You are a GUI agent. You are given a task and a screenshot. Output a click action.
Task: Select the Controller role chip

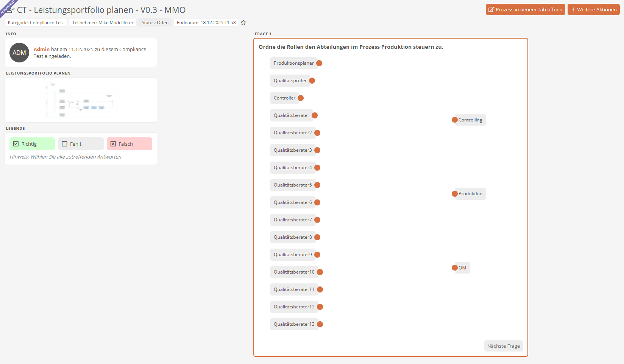click(285, 98)
